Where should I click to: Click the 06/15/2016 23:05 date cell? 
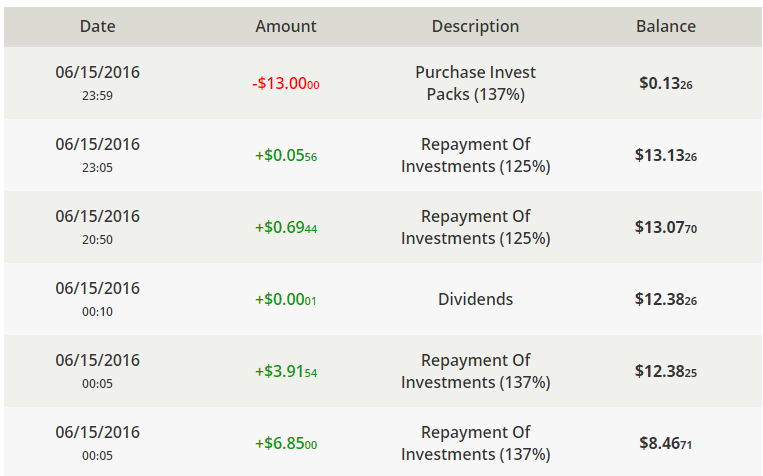pos(98,155)
